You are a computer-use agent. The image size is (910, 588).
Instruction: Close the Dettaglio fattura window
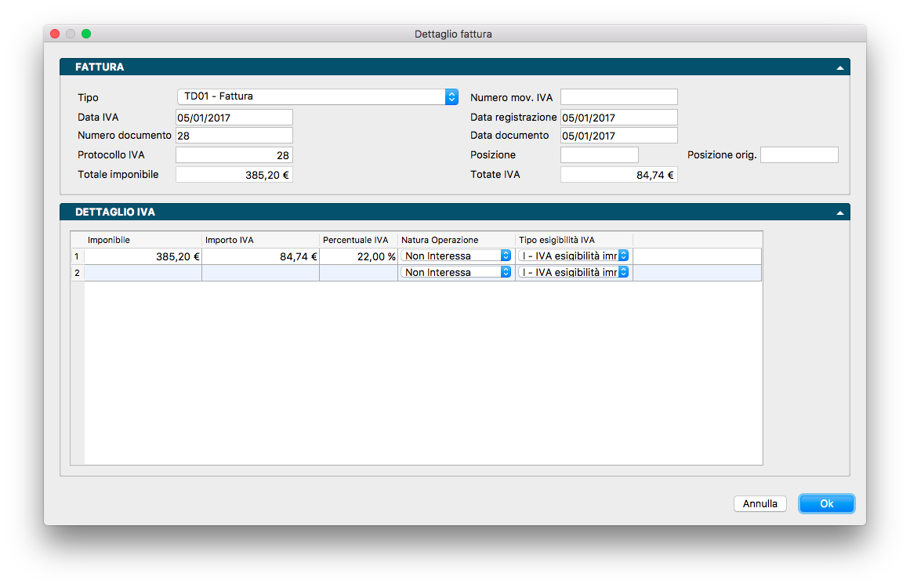point(55,34)
